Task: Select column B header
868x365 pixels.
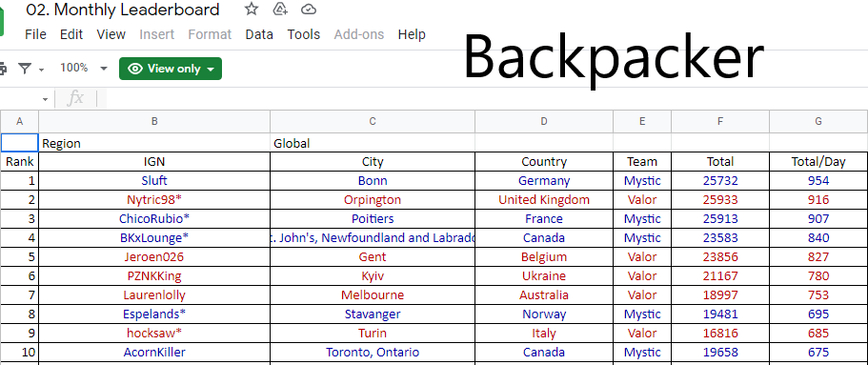Action: click(154, 121)
